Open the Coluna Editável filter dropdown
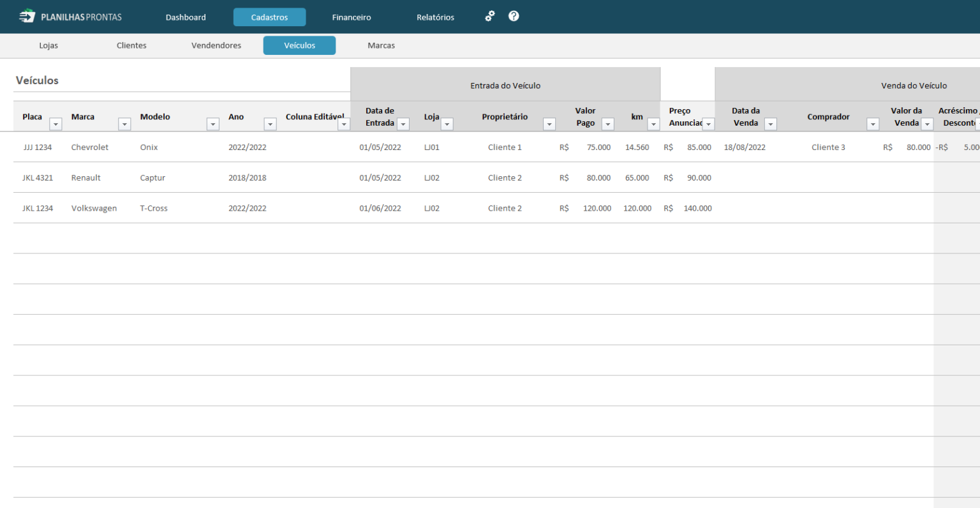The width and height of the screenshot is (980, 508). point(344,124)
